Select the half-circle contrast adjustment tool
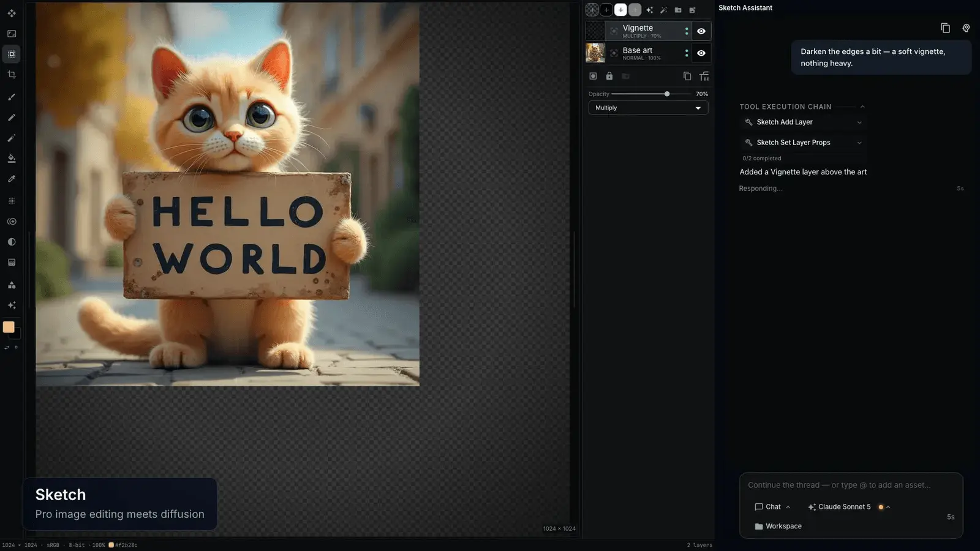The height and width of the screenshot is (551, 980). tap(12, 242)
